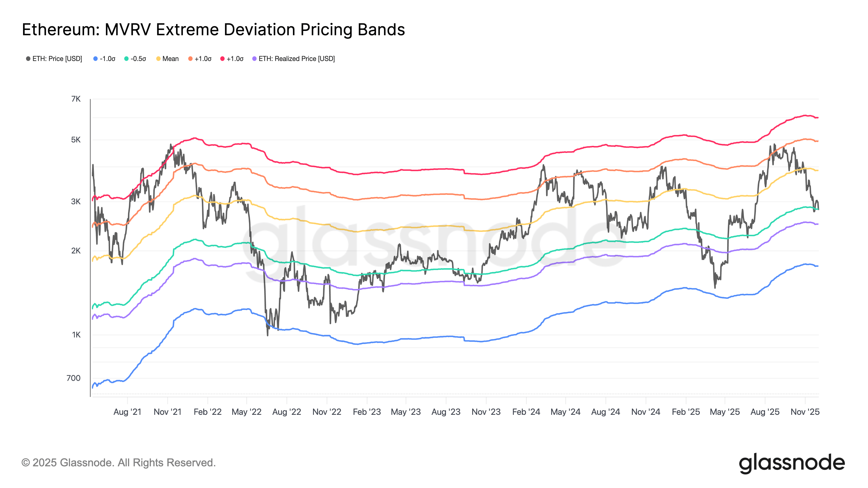The image size is (868, 488).
Task: Click the yellow Mean legend dot
Action: click(x=158, y=59)
